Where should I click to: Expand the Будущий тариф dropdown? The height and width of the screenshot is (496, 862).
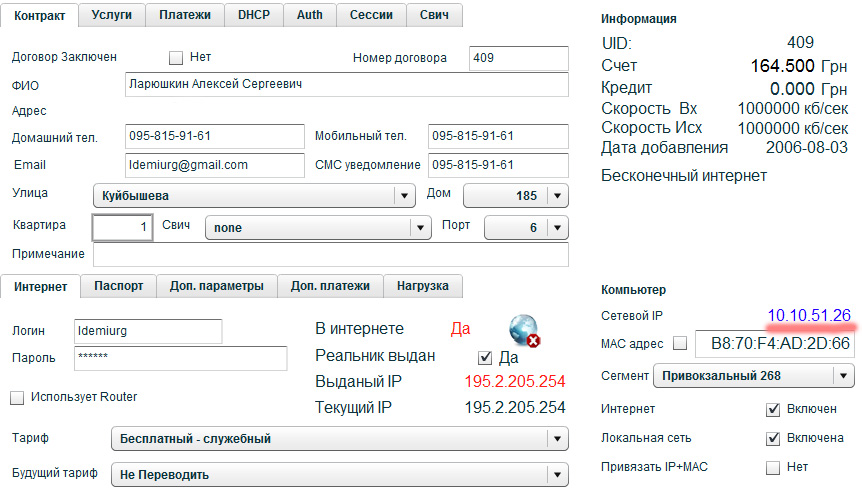pyautogui.click(x=555, y=473)
